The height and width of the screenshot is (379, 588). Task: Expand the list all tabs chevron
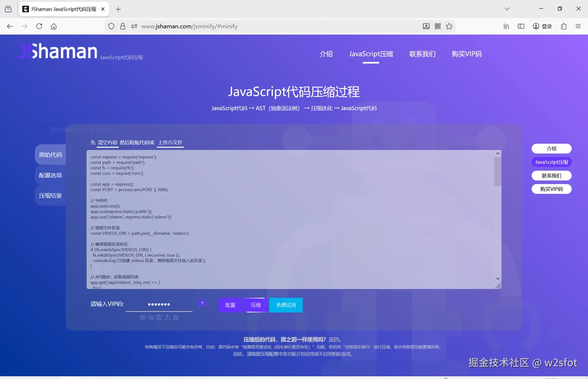[507, 9]
